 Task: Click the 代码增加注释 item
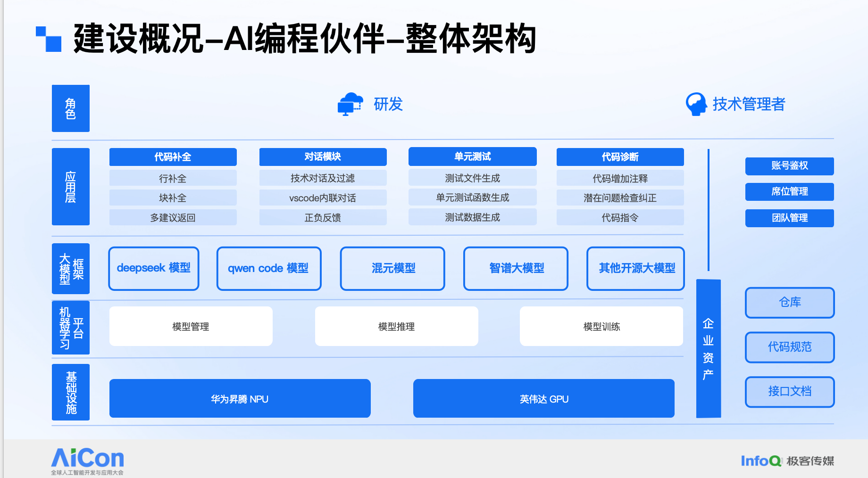(x=620, y=178)
